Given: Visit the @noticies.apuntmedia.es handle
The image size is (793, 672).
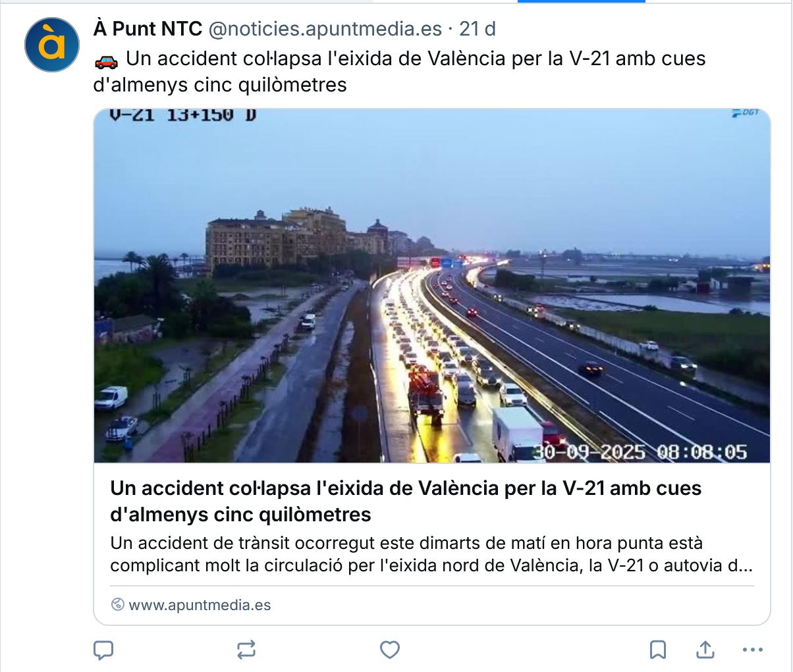Looking at the screenshot, I should (325, 29).
